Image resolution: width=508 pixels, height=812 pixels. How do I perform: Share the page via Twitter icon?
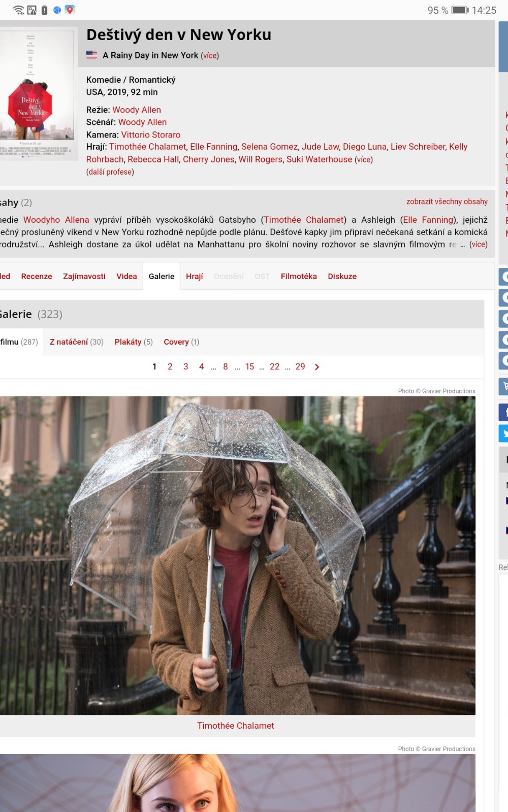click(x=504, y=434)
